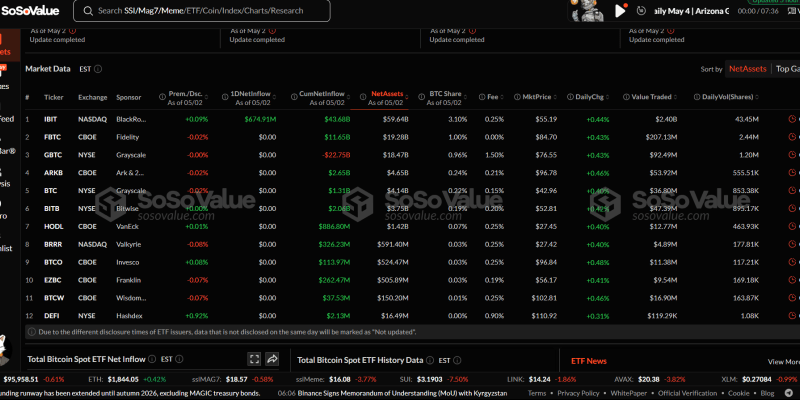Expand the Total Bitcoin Spot ETF chart fullscreen
This screenshot has height=400, width=800.
[x=254, y=359]
